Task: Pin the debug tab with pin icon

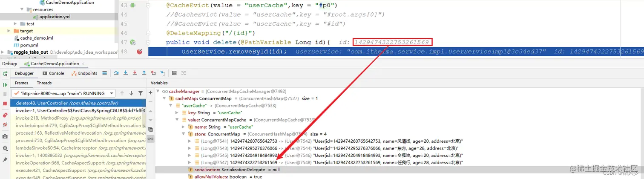Action: pos(5,159)
